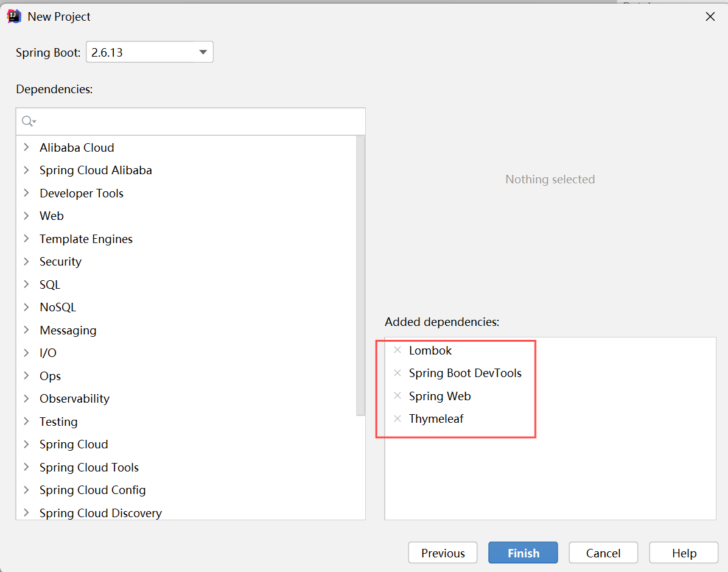Expand the Alibaba Cloud category
Image resolution: width=728 pixels, height=572 pixels.
(26, 147)
